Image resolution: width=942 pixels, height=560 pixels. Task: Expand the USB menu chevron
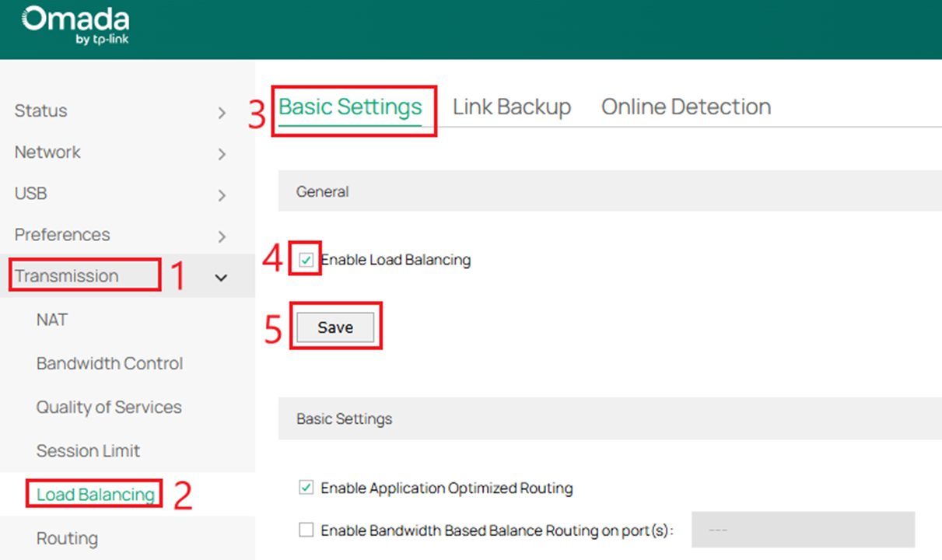point(222,195)
